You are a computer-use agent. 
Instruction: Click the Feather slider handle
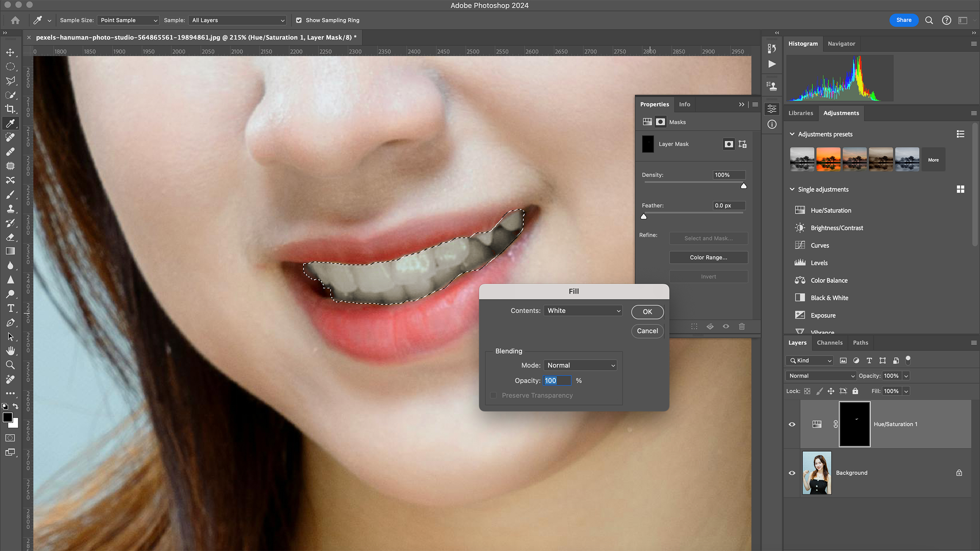coord(643,216)
